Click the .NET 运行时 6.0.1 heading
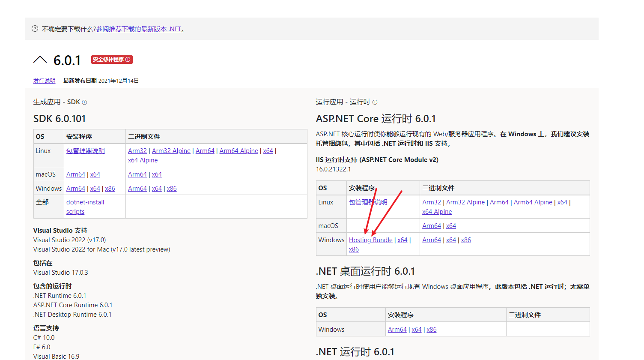This screenshot has width=644, height=360. pos(355,352)
